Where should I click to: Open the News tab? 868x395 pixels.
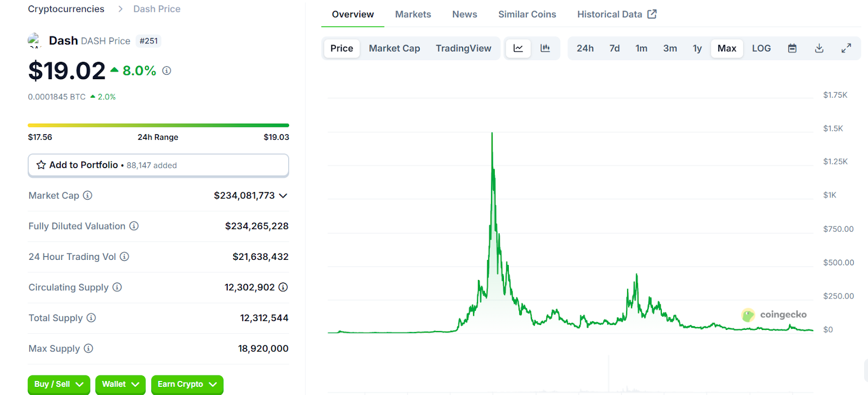[x=465, y=14]
